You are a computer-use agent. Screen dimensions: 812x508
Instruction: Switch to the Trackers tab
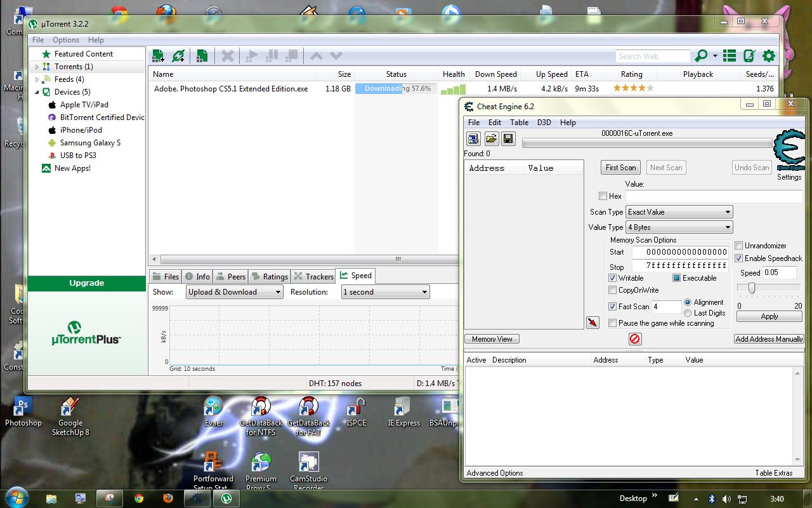[x=313, y=276]
